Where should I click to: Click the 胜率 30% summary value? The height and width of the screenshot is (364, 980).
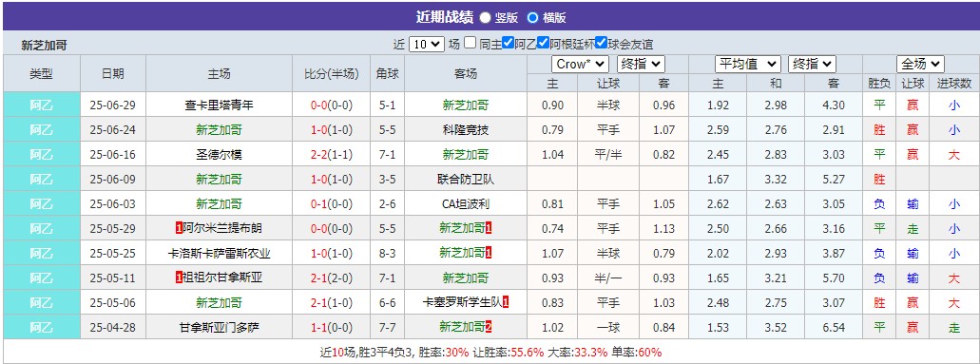click(457, 352)
